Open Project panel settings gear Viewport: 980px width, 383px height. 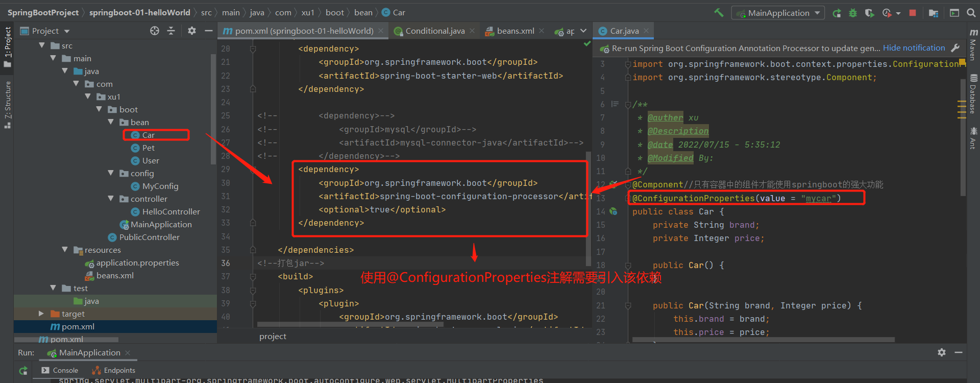point(192,31)
